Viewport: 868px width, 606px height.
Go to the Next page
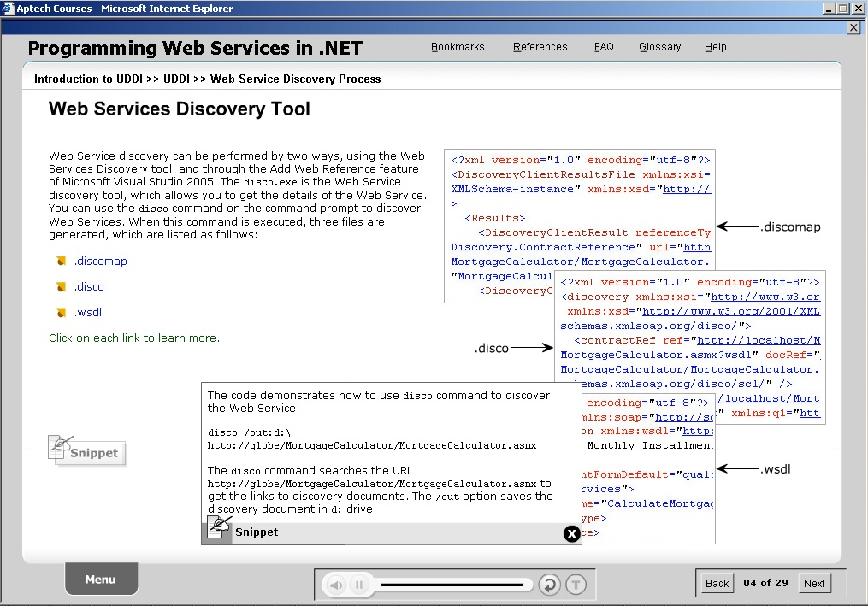point(814,583)
